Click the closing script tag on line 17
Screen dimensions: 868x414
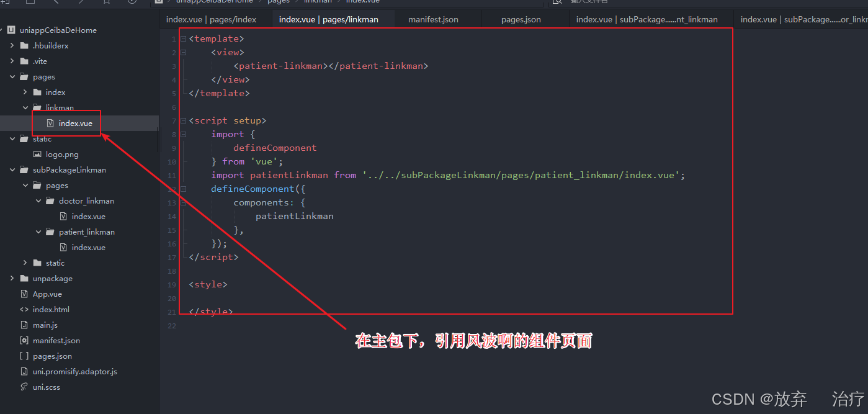coord(213,257)
